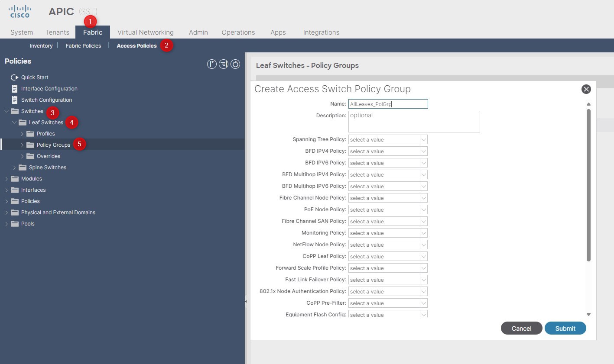Open Quick Start via its icon

[14, 77]
